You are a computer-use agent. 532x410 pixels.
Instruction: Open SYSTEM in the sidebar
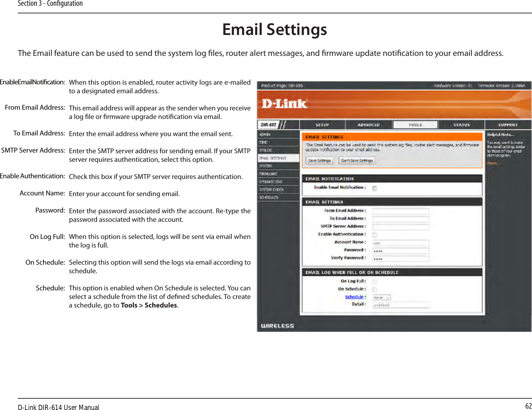click(x=278, y=166)
